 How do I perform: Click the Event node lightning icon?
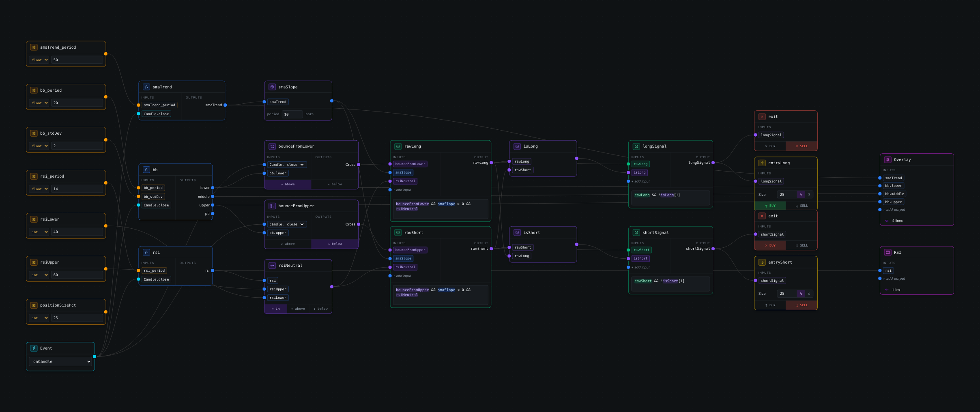[34, 348]
